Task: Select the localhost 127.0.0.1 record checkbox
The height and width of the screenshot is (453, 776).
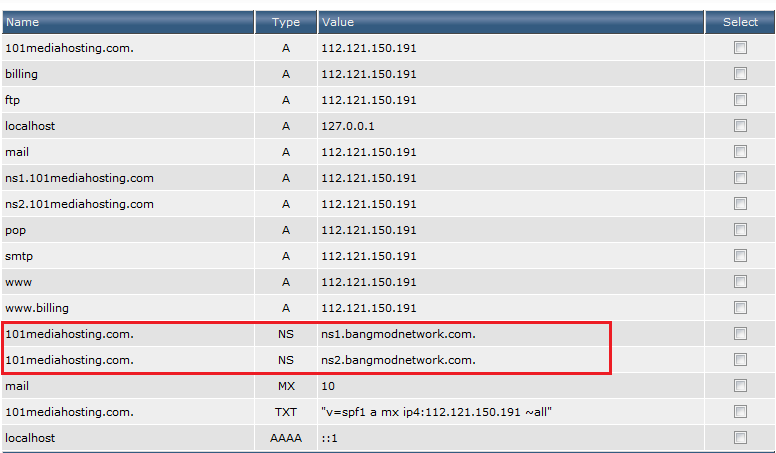Action: [740, 126]
